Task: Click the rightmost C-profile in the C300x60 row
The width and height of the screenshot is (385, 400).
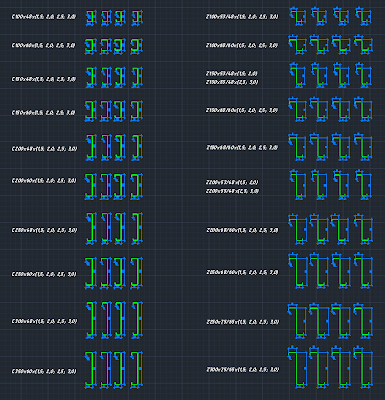Action: pos(137,370)
